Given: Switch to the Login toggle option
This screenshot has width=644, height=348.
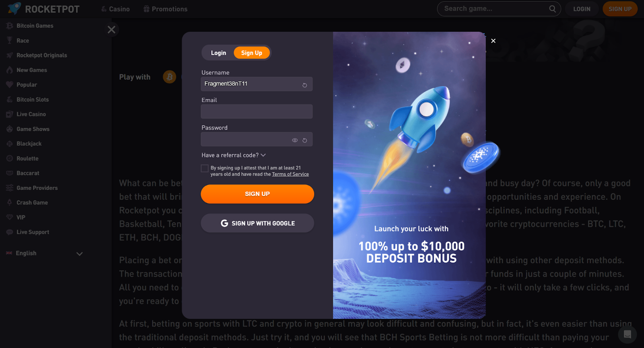Looking at the screenshot, I should (x=219, y=53).
